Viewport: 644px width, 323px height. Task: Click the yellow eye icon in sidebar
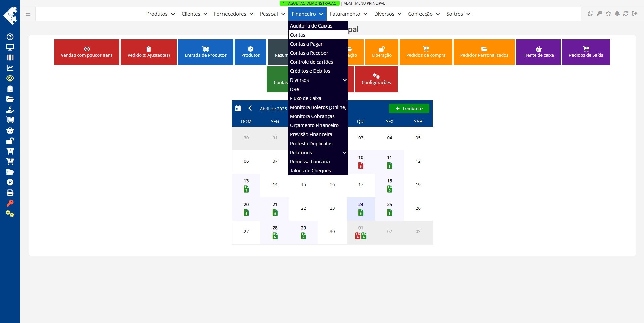click(x=10, y=78)
